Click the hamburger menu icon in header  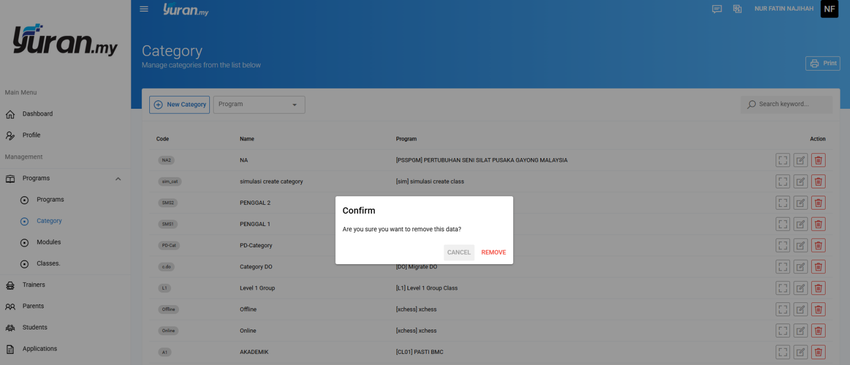coord(144,9)
